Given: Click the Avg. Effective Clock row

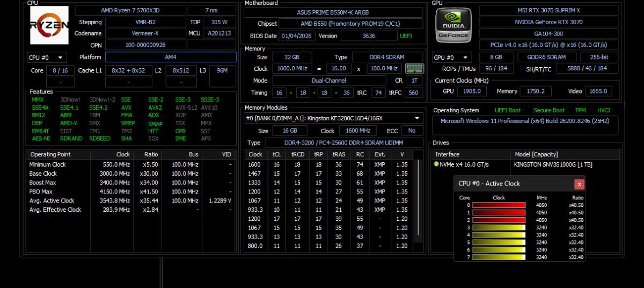Looking at the screenshot, I should coord(131,210).
